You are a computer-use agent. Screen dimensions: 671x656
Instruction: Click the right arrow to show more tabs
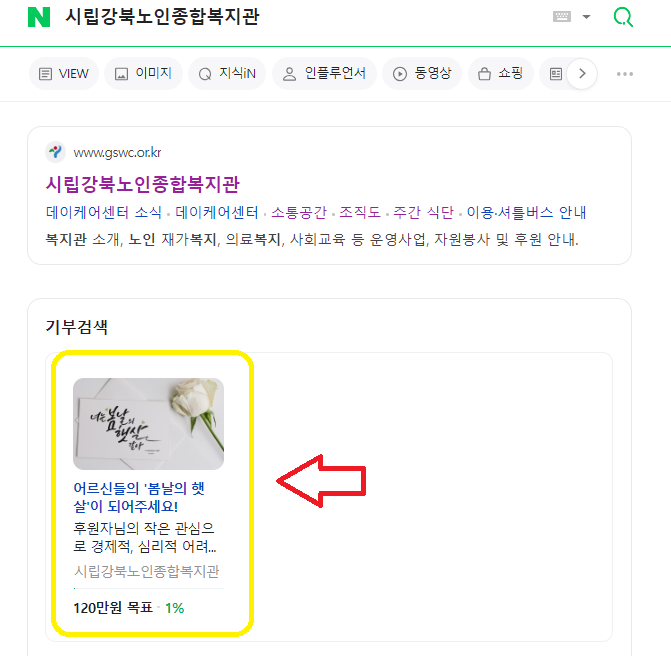582,74
